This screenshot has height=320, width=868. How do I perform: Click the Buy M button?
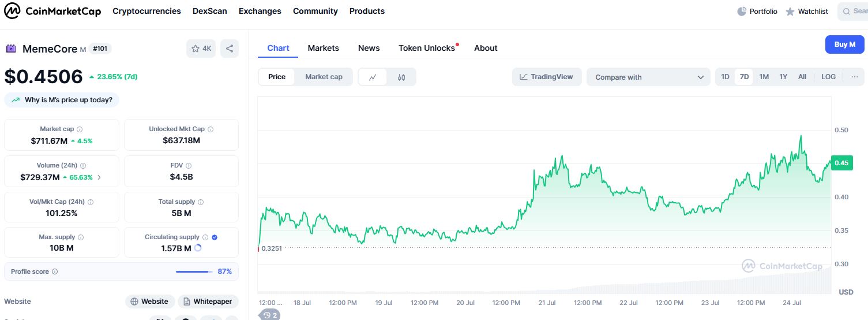[x=845, y=44]
